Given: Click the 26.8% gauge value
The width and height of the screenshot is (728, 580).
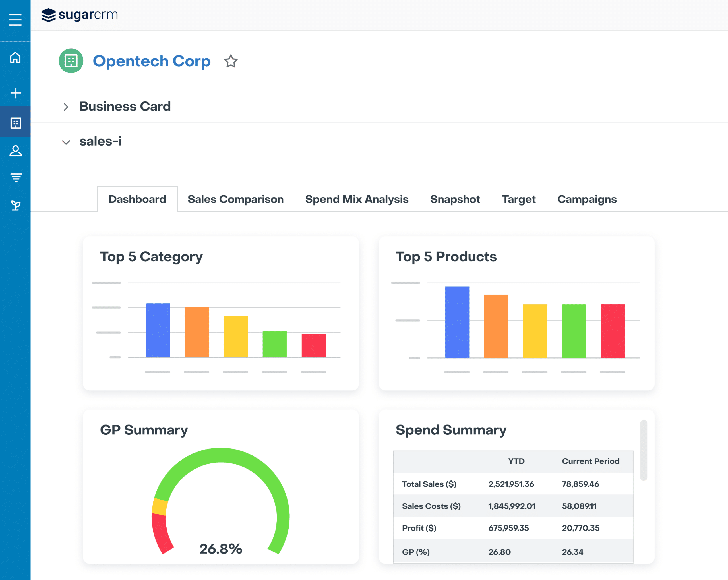Looking at the screenshot, I should pyautogui.click(x=221, y=549).
